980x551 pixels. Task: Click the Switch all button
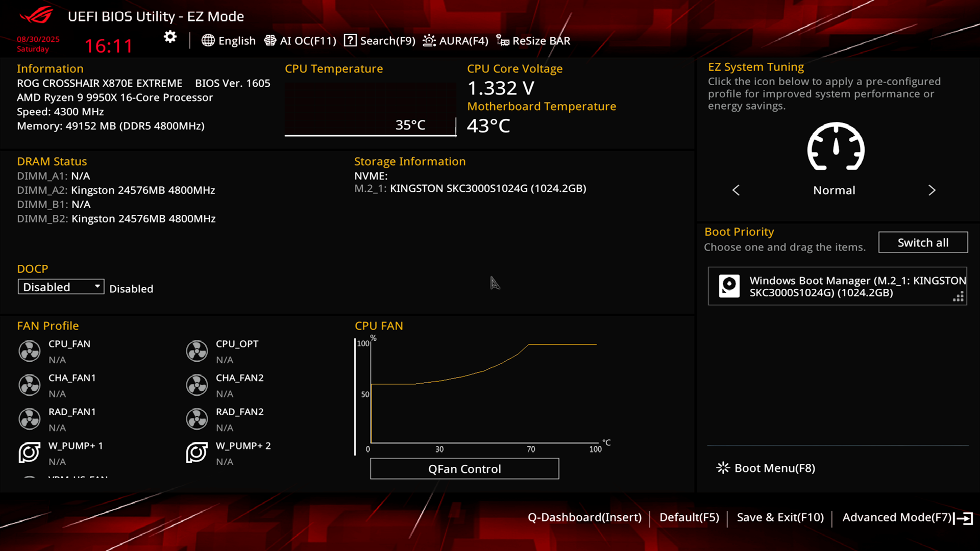[x=922, y=242]
